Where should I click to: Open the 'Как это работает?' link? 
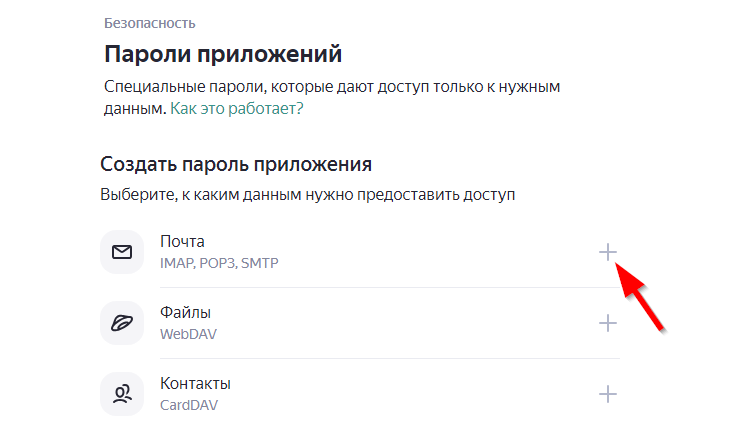point(237,107)
